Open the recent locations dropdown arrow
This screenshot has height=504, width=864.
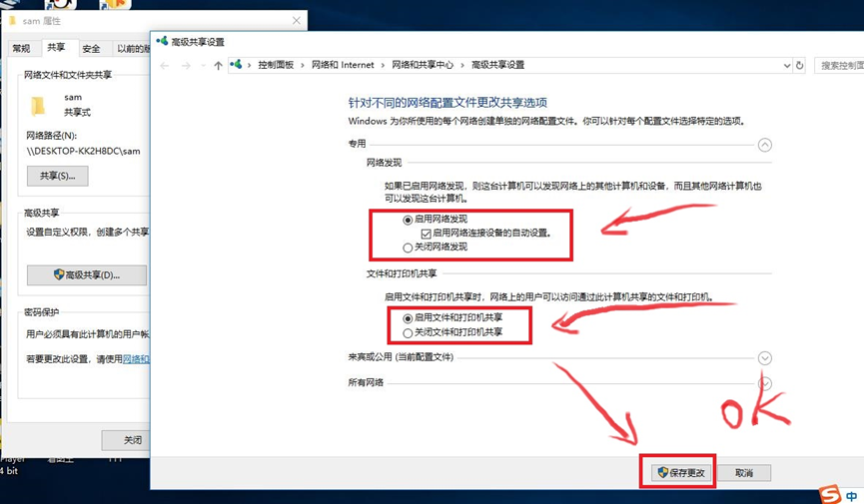[203, 66]
